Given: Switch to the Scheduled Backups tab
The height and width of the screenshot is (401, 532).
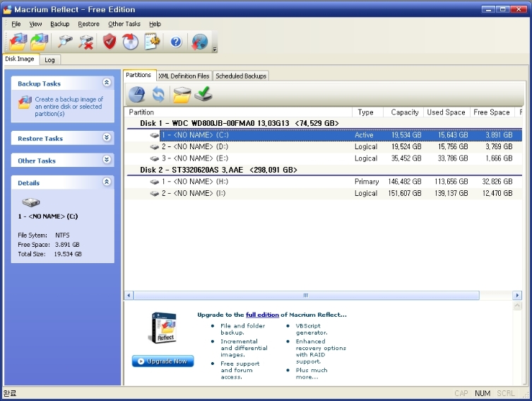Looking at the screenshot, I should [241, 76].
